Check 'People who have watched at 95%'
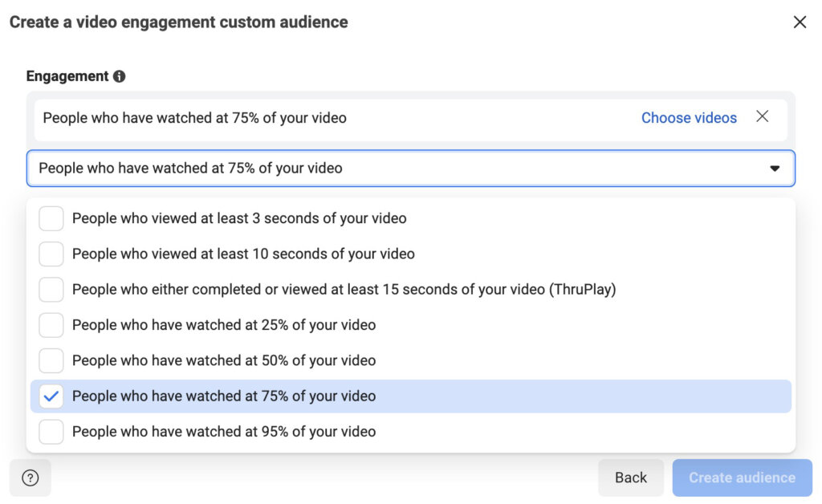822x504 pixels. tap(51, 431)
